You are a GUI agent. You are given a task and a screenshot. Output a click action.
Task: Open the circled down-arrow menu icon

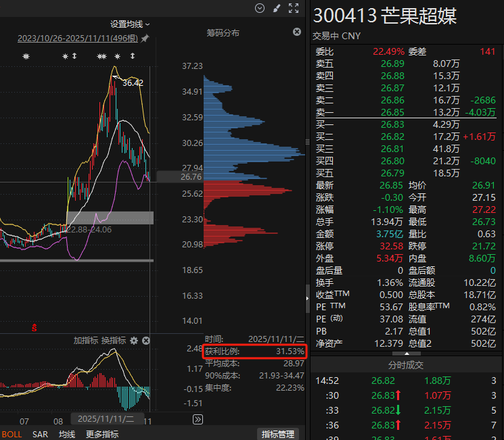[x=260, y=8]
